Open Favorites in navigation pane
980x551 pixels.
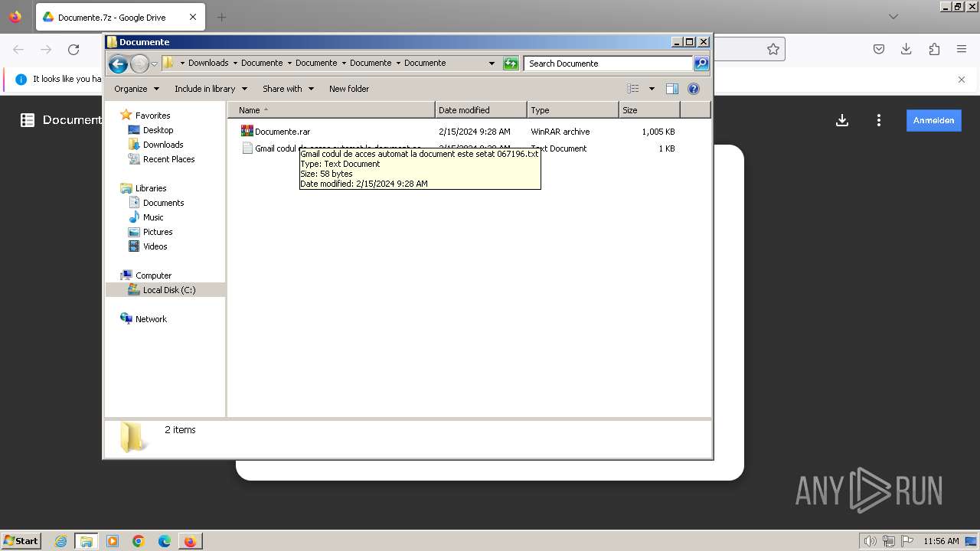(x=152, y=116)
